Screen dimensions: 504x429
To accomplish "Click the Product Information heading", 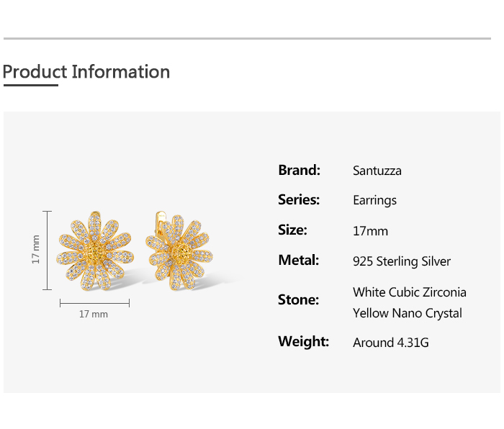I will (x=86, y=72).
